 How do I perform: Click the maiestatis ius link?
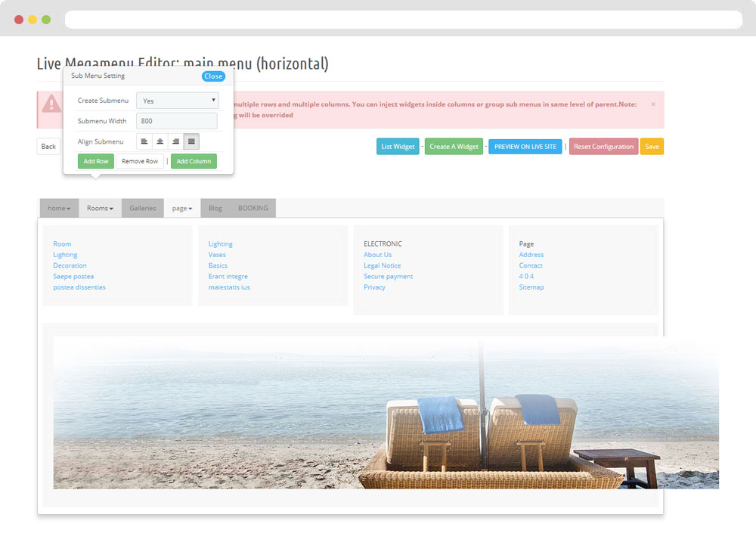coord(229,287)
